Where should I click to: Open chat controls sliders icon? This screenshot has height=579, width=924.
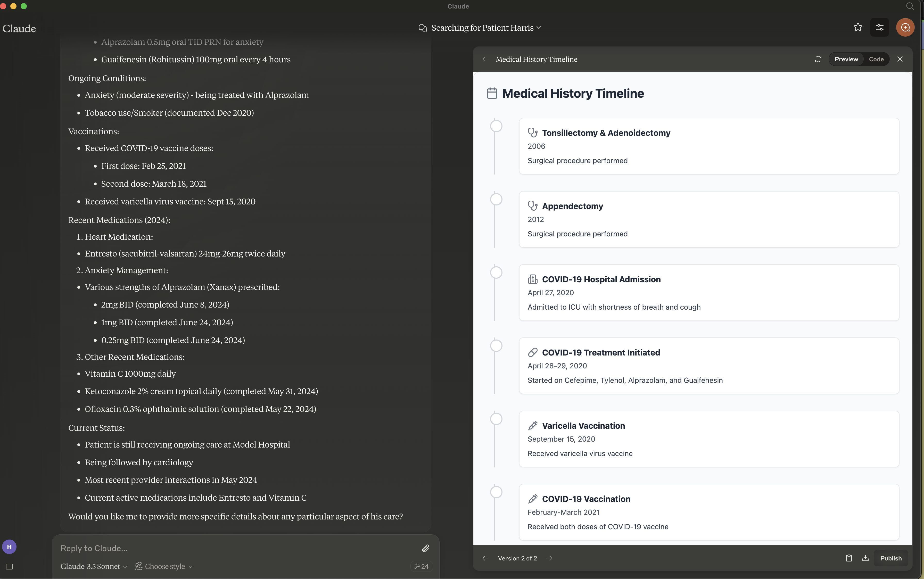(x=880, y=28)
